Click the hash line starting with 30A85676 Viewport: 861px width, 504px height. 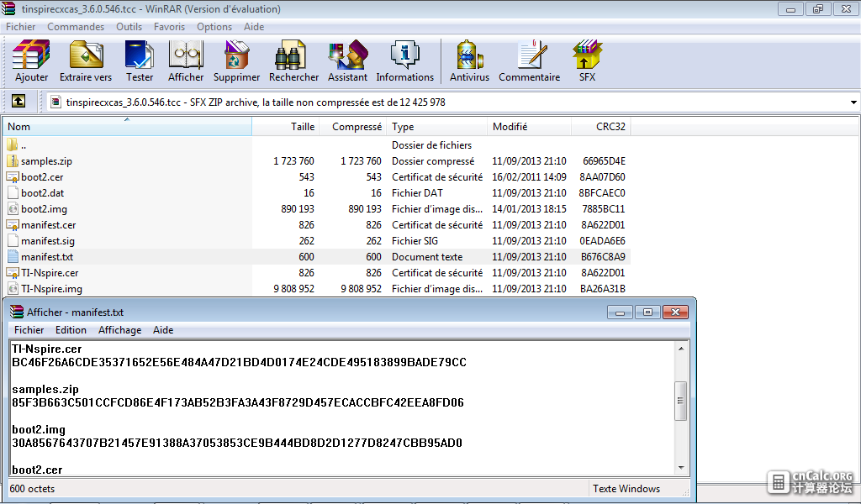click(237, 443)
